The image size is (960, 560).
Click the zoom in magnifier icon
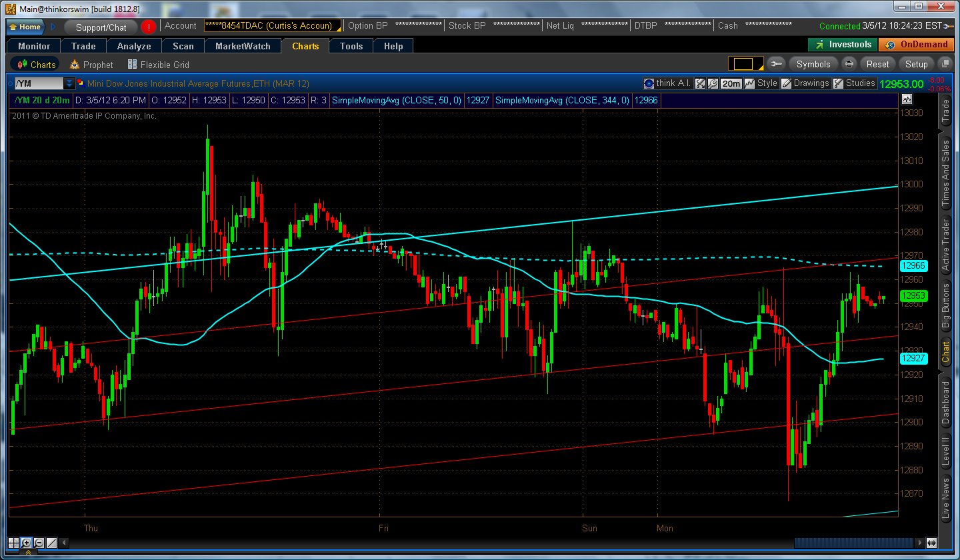click(27, 543)
